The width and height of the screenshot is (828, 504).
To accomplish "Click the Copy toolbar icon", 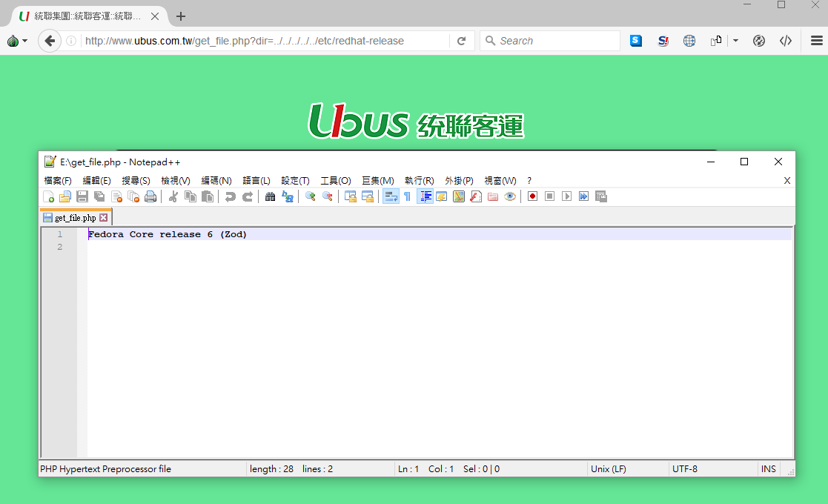I will pyautogui.click(x=191, y=197).
